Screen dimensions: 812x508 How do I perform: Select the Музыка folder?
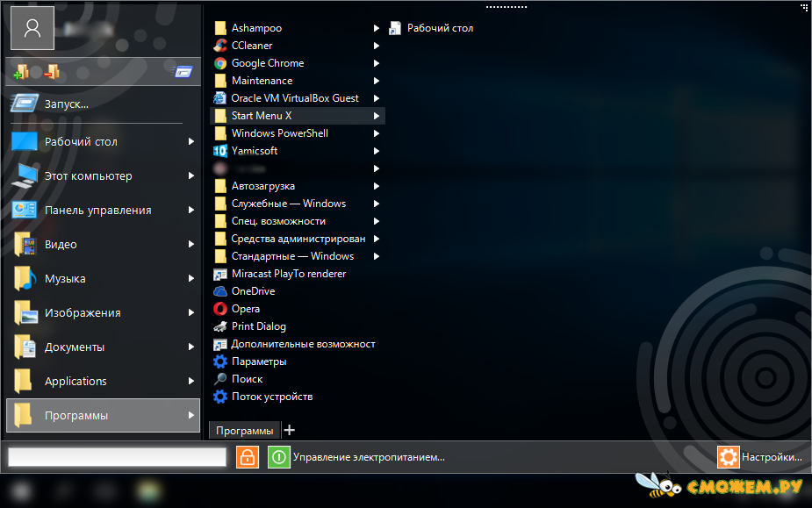point(103,278)
